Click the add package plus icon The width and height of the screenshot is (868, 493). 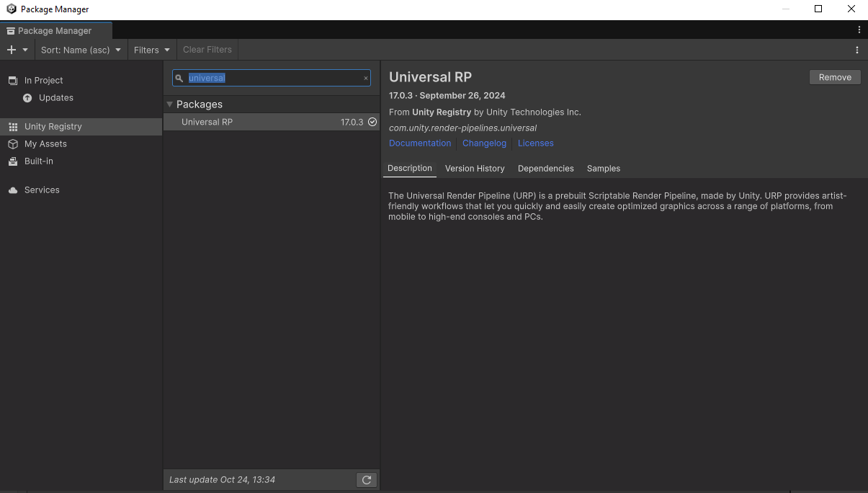(x=12, y=50)
